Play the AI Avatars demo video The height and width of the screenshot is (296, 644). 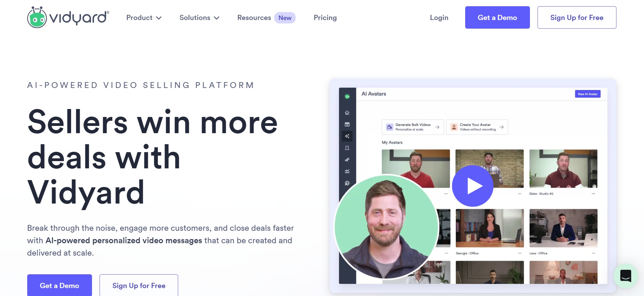472,186
